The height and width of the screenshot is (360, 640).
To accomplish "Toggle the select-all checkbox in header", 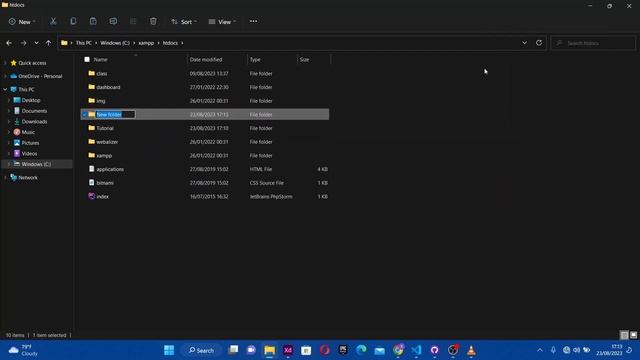I will (87, 60).
